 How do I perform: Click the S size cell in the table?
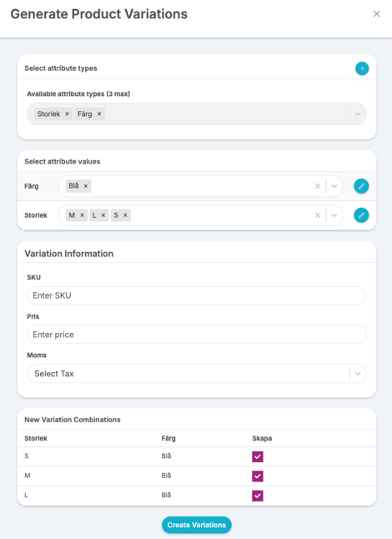pyautogui.click(x=27, y=456)
